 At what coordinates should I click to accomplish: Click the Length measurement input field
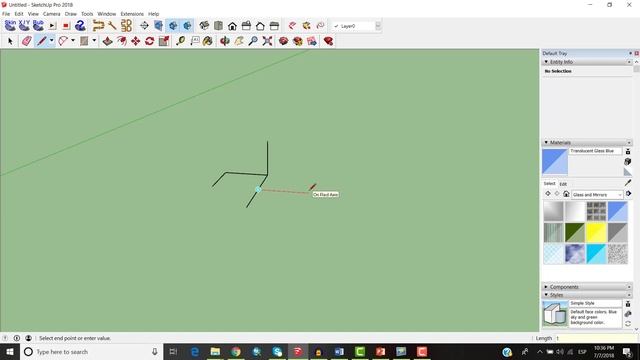(x=595, y=338)
